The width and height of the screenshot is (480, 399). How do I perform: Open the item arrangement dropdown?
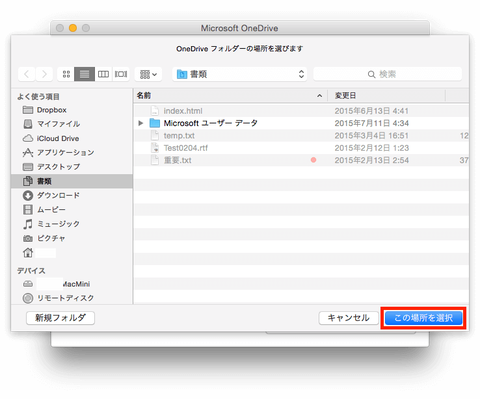click(x=148, y=74)
